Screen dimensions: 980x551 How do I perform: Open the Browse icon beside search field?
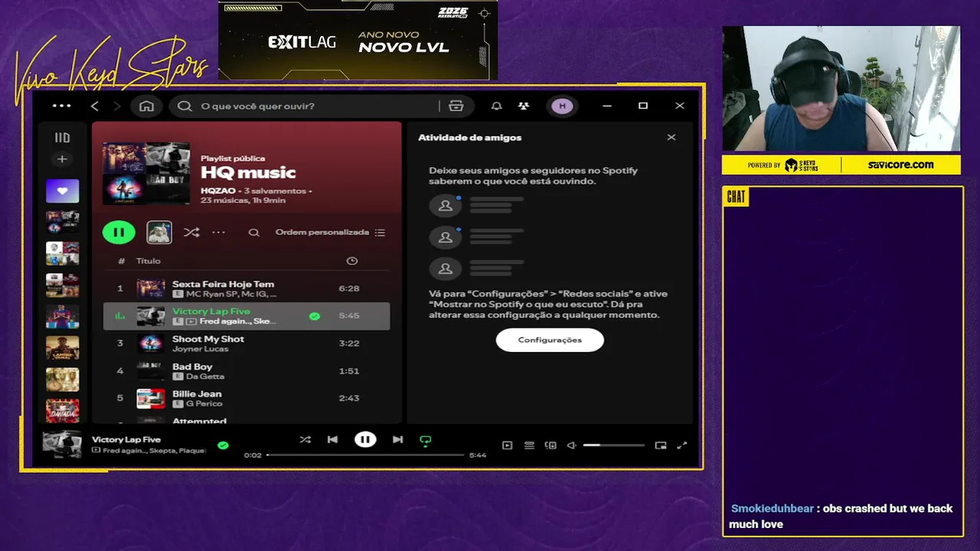[x=456, y=106]
